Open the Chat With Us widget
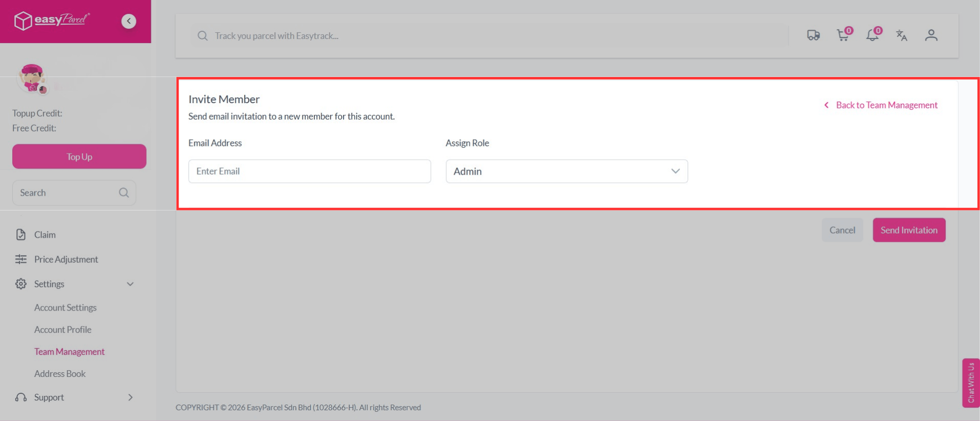This screenshot has width=980, height=421. [x=971, y=383]
